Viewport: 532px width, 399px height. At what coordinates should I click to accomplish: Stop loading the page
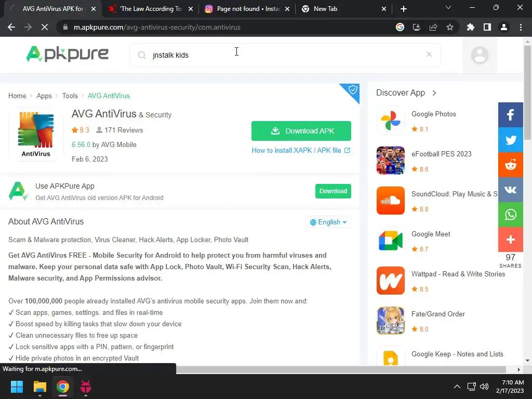coord(45,27)
